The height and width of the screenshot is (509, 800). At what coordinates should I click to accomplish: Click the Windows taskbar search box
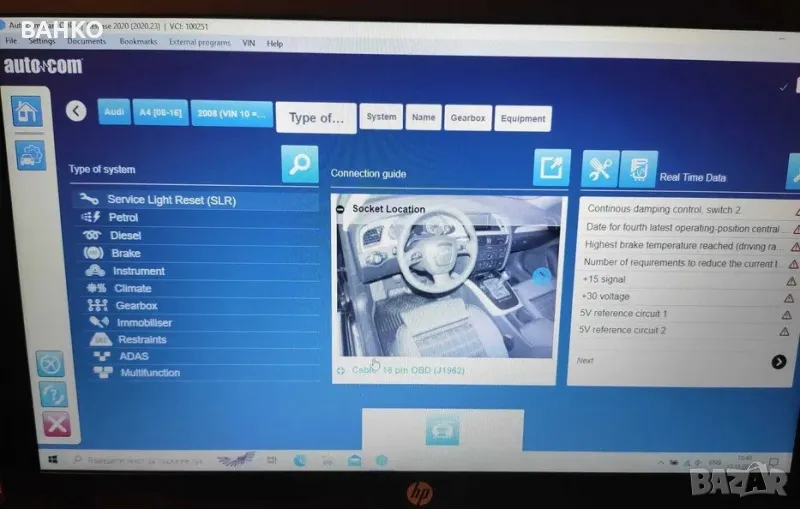138,460
